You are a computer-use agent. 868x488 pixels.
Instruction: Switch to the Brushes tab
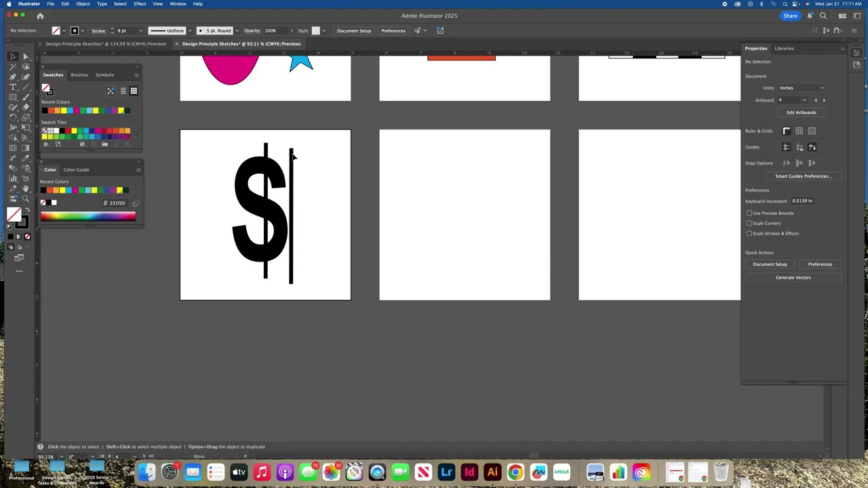click(x=79, y=75)
